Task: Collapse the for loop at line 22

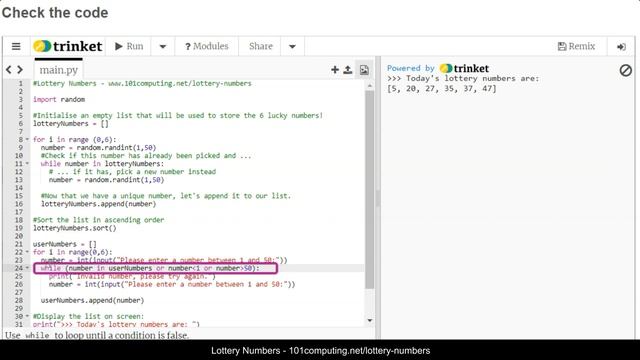Action: [x=27, y=252]
